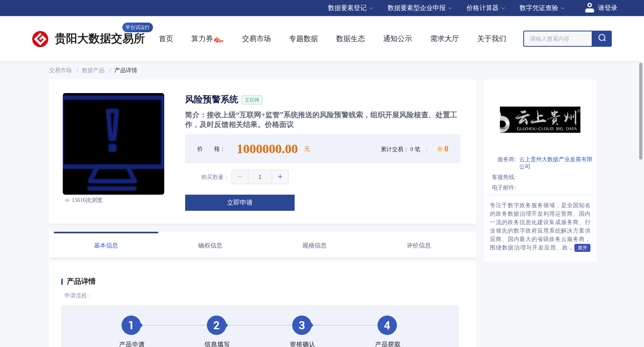Expand the 数据要素登记 dropdown
The image size is (644, 347).
tap(350, 8)
